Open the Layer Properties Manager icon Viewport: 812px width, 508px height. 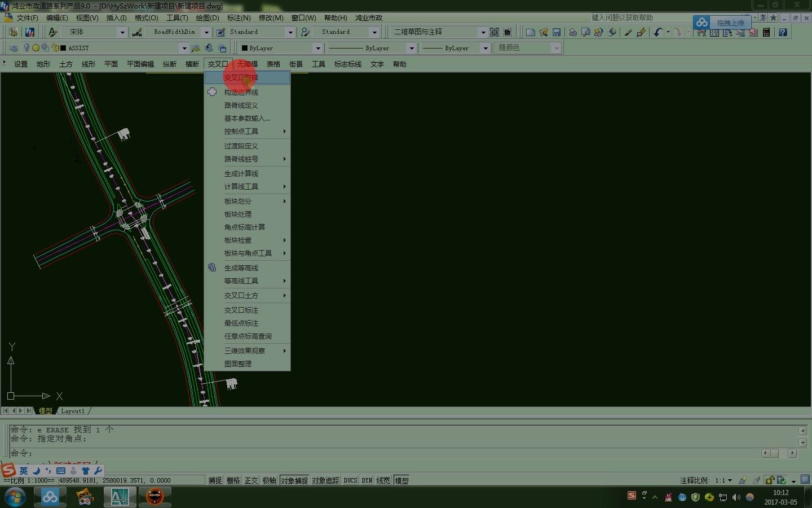pyautogui.click(x=12, y=47)
